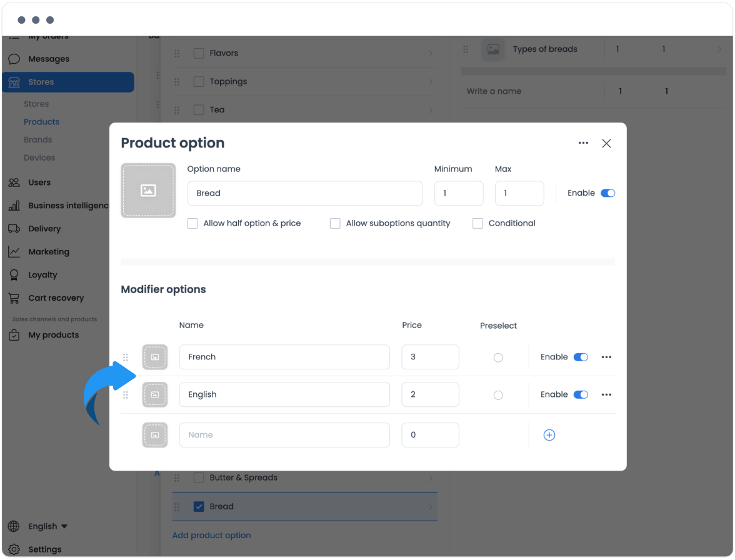This screenshot has width=735, height=560.
Task: Click the Delivery truck icon
Action: point(14,229)
